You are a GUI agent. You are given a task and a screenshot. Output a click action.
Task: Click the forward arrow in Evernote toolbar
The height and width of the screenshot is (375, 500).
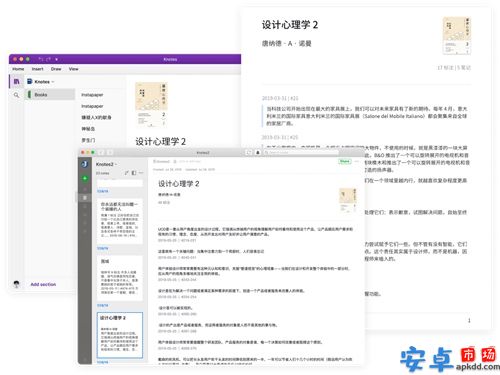[110, 153]
